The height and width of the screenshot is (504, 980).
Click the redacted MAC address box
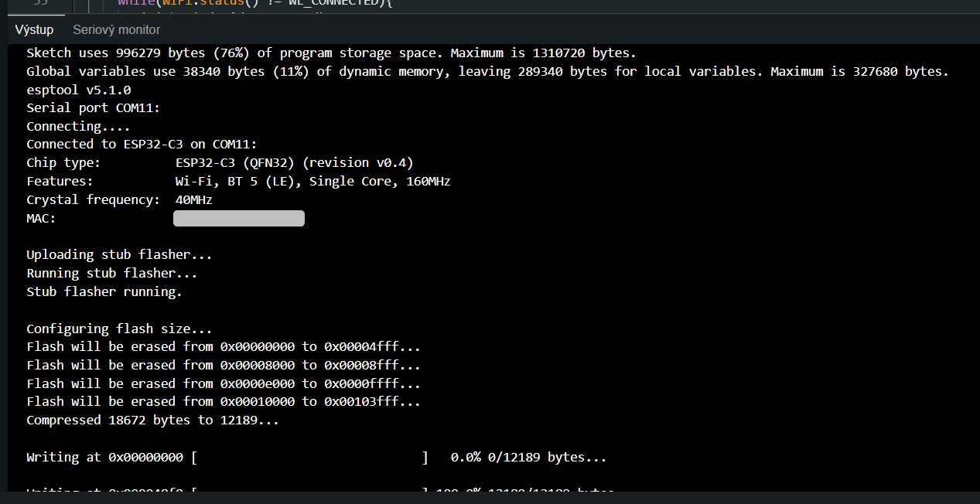click(x=238, y=219)
